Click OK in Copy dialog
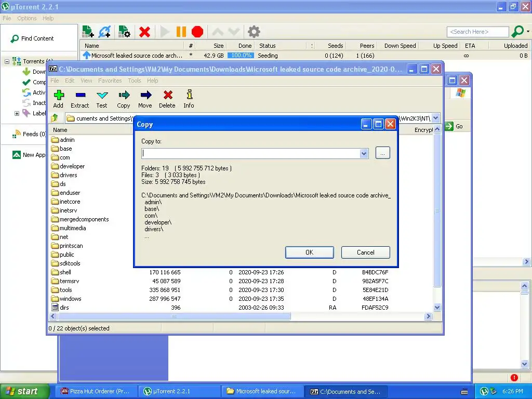 (310, 252)
